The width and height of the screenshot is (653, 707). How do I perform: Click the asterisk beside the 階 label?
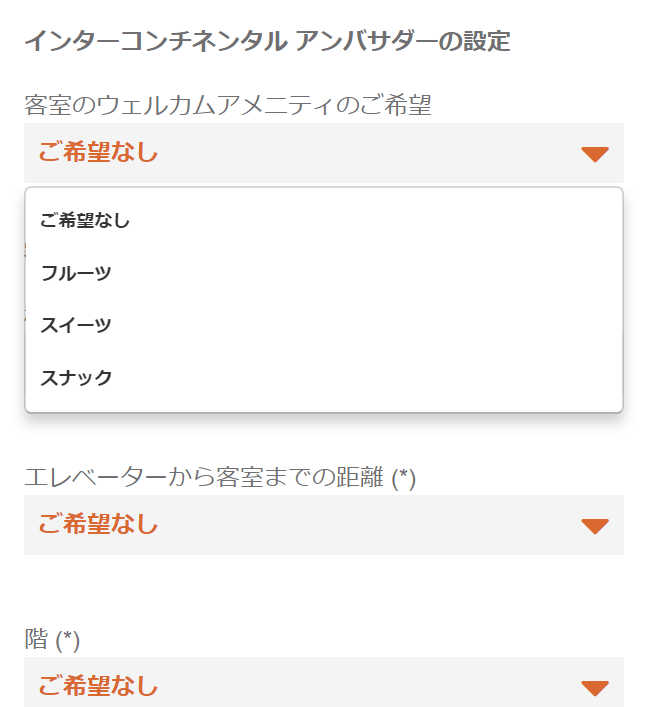[68, 640]
